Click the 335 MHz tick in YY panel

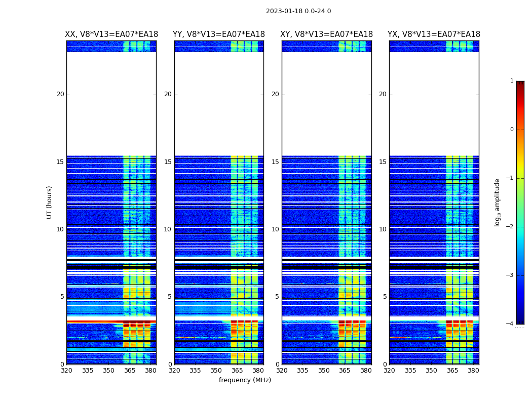(x=195, y=371)
